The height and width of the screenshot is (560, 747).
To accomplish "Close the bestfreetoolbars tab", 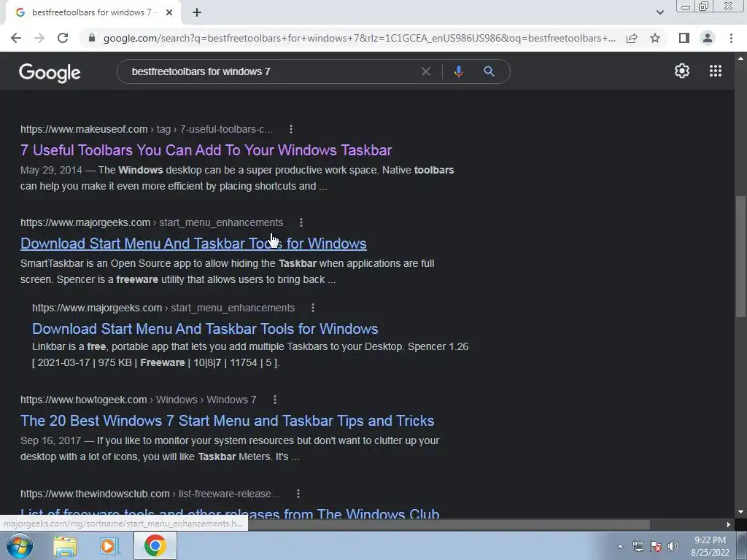I will pos(169,12).
